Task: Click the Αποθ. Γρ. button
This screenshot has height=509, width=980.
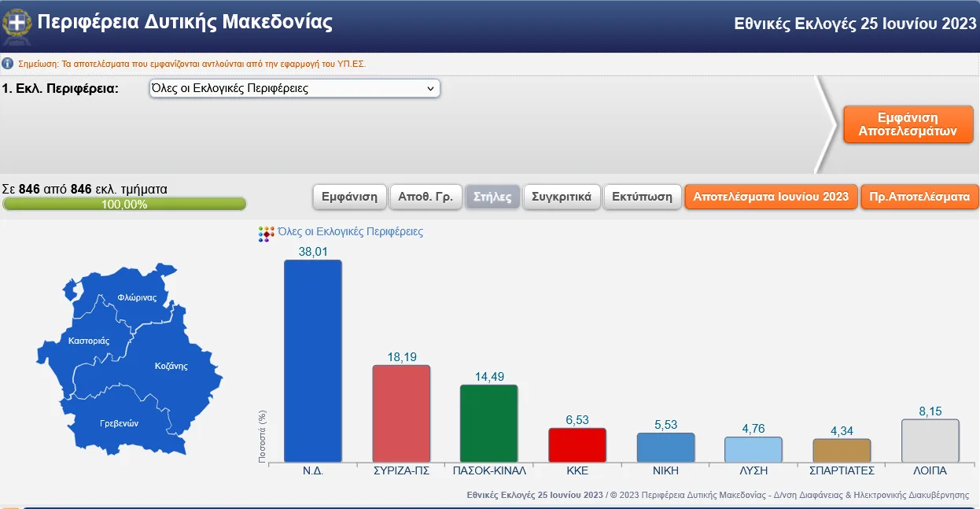Action: point(425,197)
